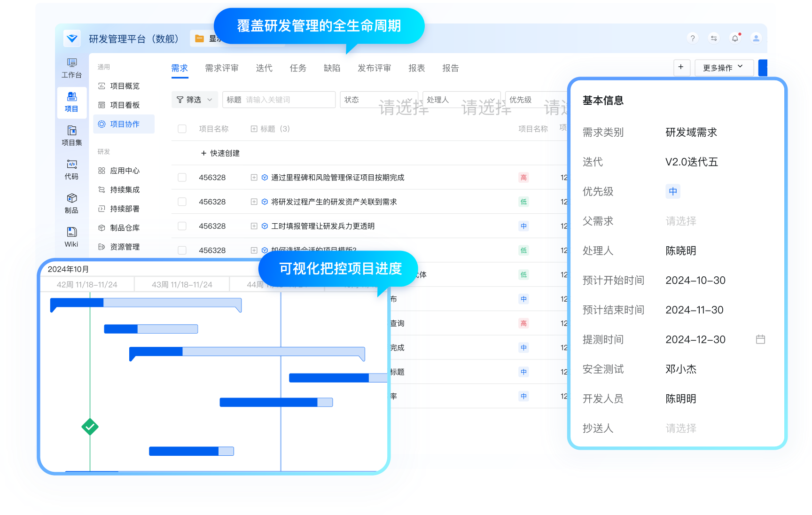Tick the checkbox for 工时填报管理 row
Image resolution: width=812 pixels, height=515 pixels.
point(182,226)
